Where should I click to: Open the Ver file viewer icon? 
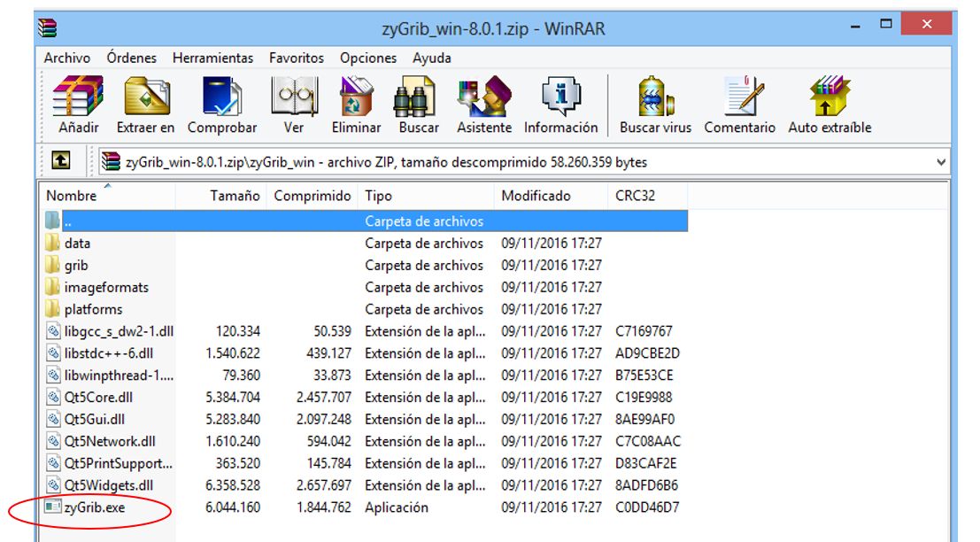pos(294,97)
